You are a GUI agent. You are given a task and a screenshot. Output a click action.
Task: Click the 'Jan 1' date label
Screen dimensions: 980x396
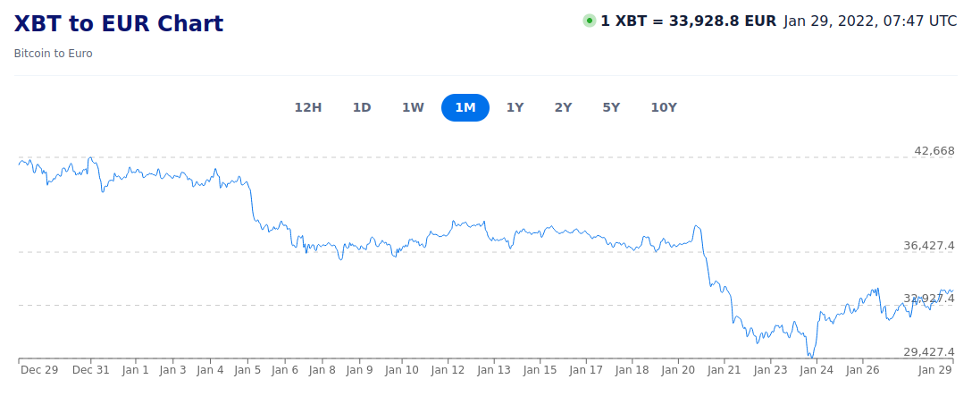135,370
